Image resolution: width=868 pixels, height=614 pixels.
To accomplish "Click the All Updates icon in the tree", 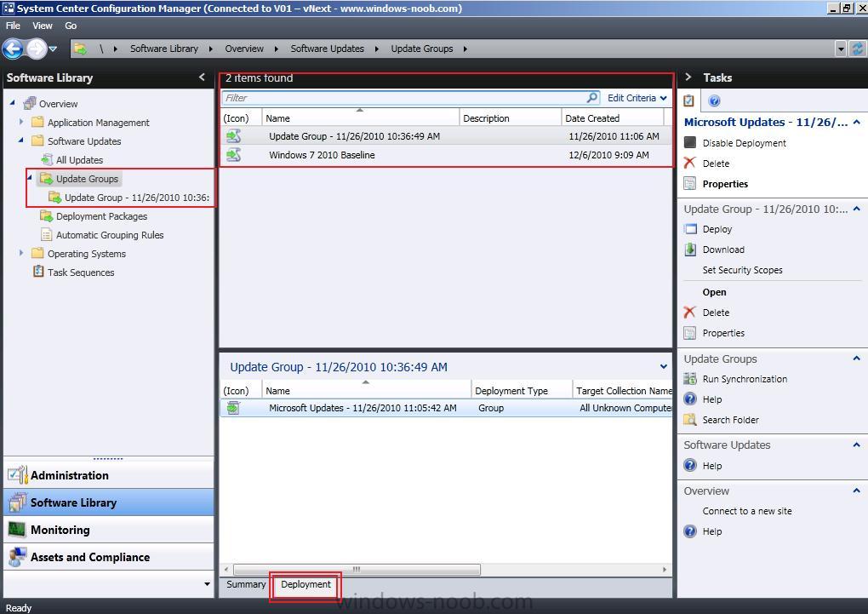I will pyautogui.click(x=48, y=159).
